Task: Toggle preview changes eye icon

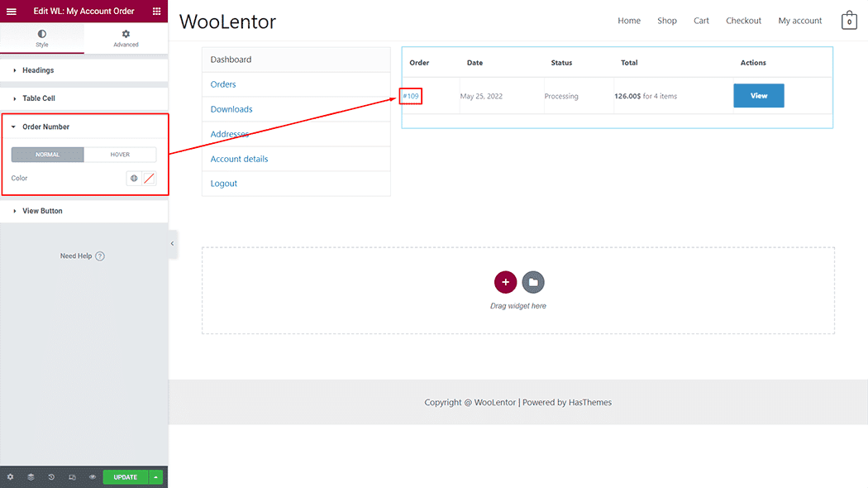Action: (93, 477)
